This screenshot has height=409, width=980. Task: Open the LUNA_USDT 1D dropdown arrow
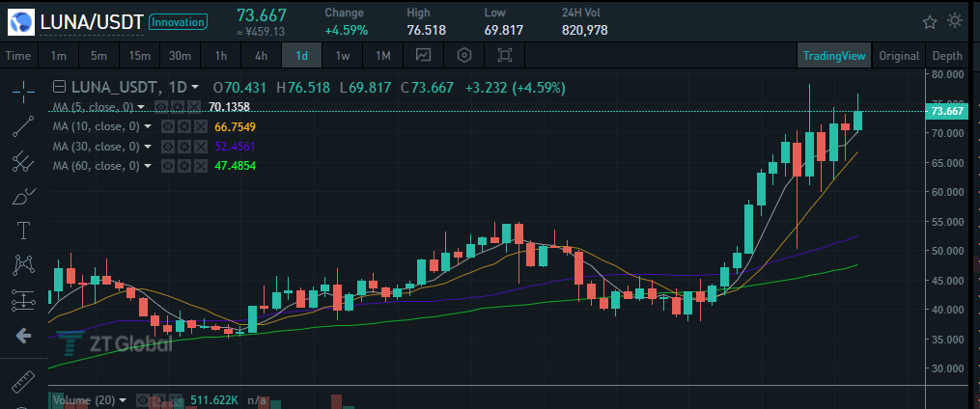[x=195, y=88]
